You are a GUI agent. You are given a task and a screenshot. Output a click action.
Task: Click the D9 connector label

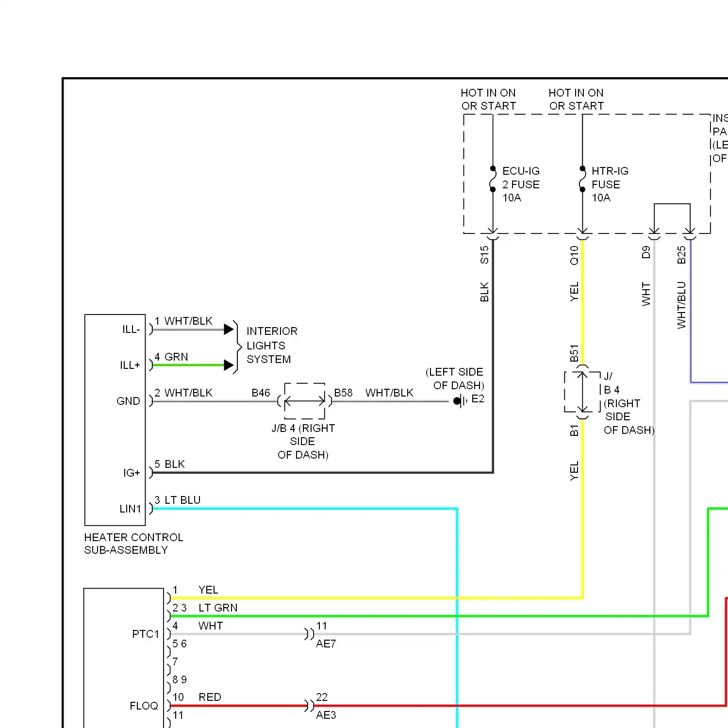(646, 252)
